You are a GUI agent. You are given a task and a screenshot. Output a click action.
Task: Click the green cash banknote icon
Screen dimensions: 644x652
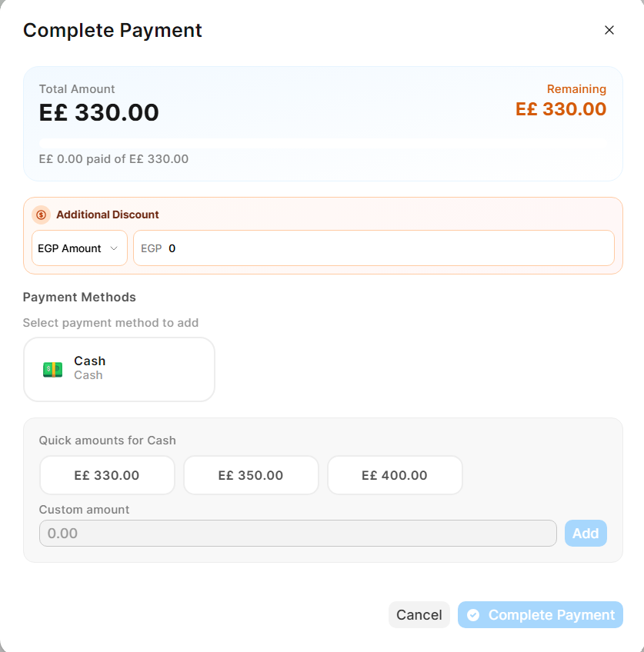click(52, 369)
